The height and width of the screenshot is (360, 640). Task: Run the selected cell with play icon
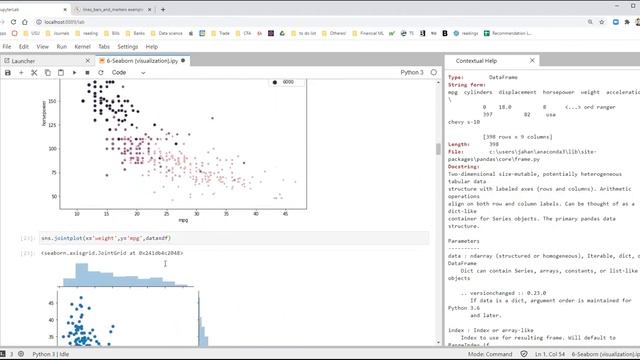point(74,73)
